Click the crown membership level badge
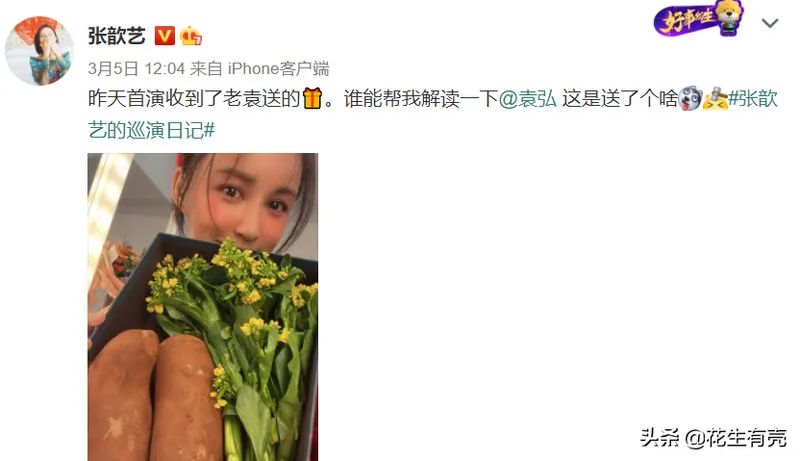800x461 pixels. pos(191,36)
